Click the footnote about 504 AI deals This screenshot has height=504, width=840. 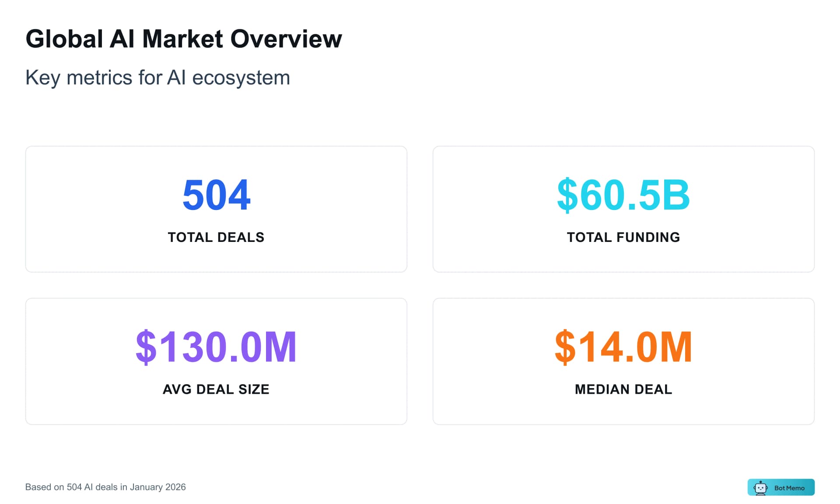106,487
